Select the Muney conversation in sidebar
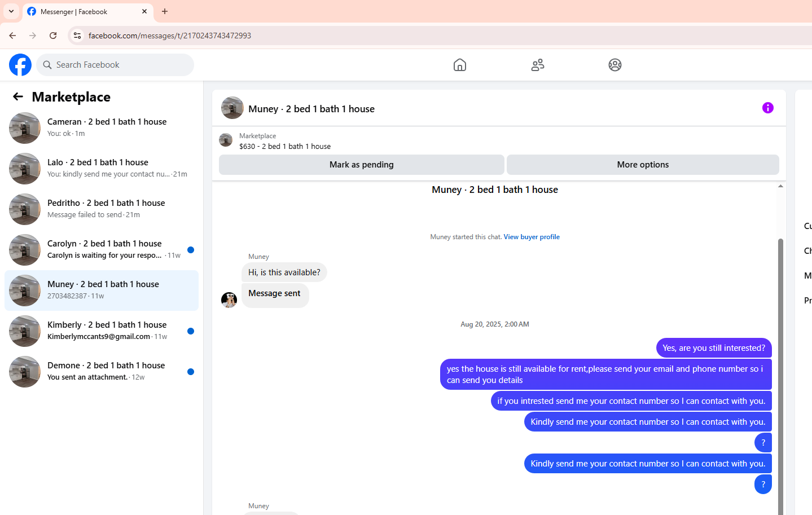This screenshot has width=812, height=515. point(102,290)
